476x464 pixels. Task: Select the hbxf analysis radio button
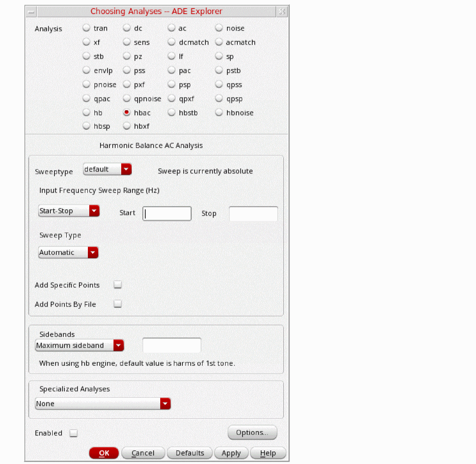pos(126,126)
